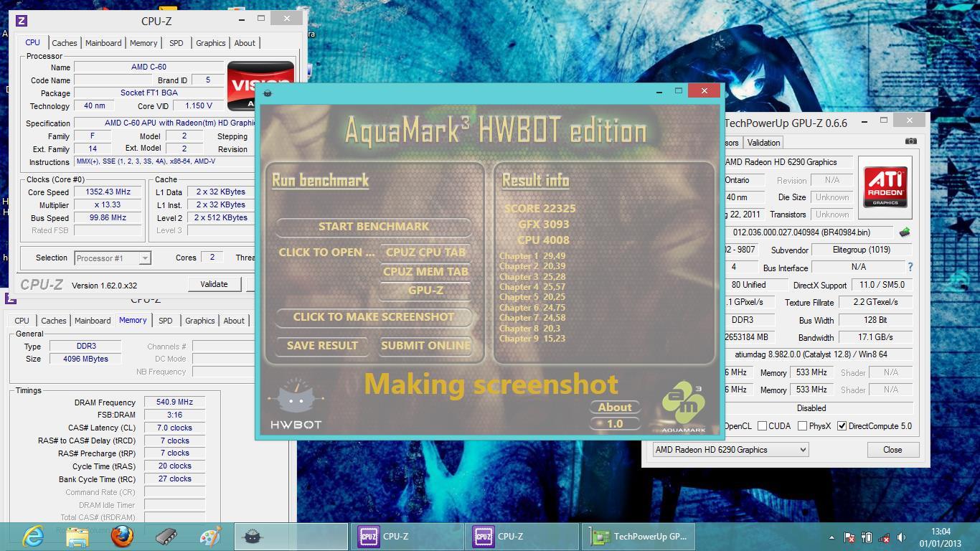Click Validate button in CPU-Z
Screen dimensions: 980x551
tap(214, 284)
